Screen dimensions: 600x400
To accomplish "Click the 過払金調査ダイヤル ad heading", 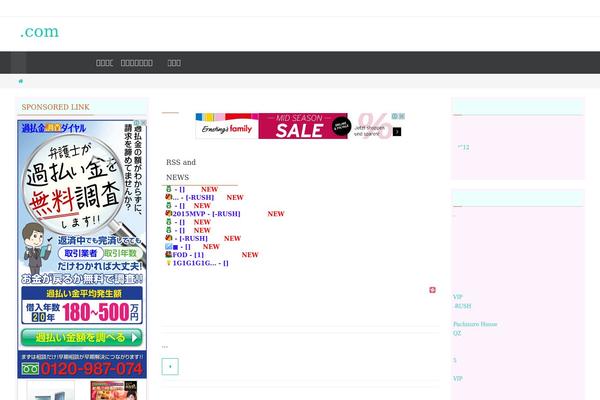I will (54, 128).
